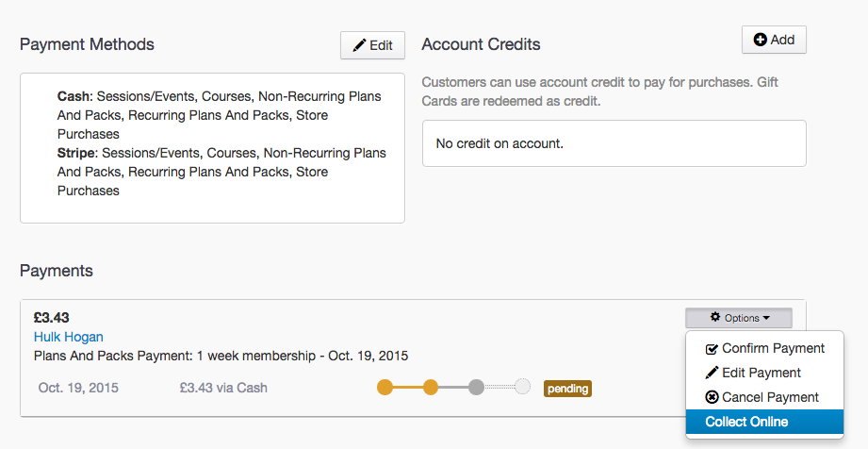868x449 pixels.
Task: Click the first orange payment progress dot
Action: click(385, 387)
